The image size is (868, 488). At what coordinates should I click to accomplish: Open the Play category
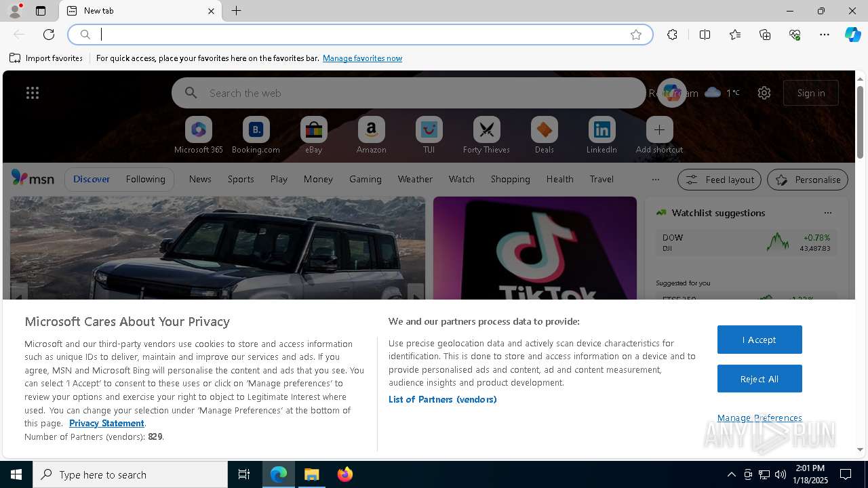(x=279, y=179)
